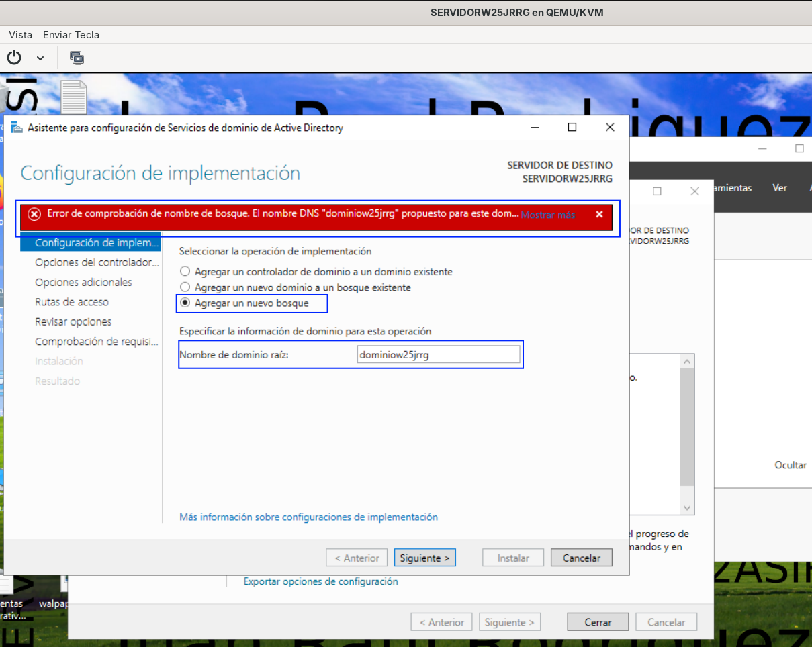Click the Nombre de dominio raíz input field
Image resolution: width=812 pixels, height=647 pixels.
(439, 355)
